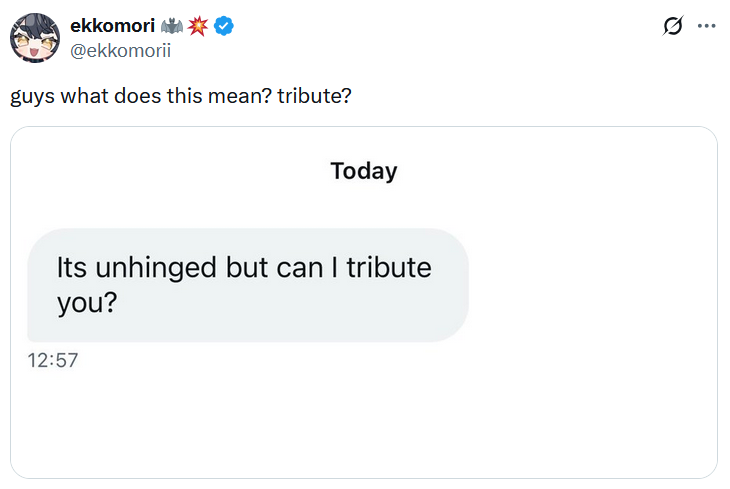Click the tweet text starting with "guys"
The width and height of the screenshot is (730, 489).
180,100
